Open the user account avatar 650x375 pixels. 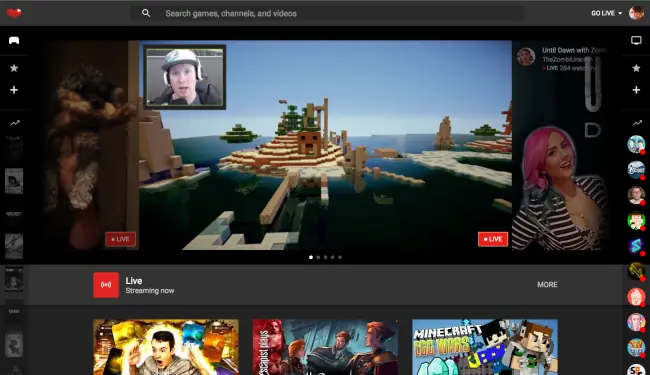(x=636, y=13)
